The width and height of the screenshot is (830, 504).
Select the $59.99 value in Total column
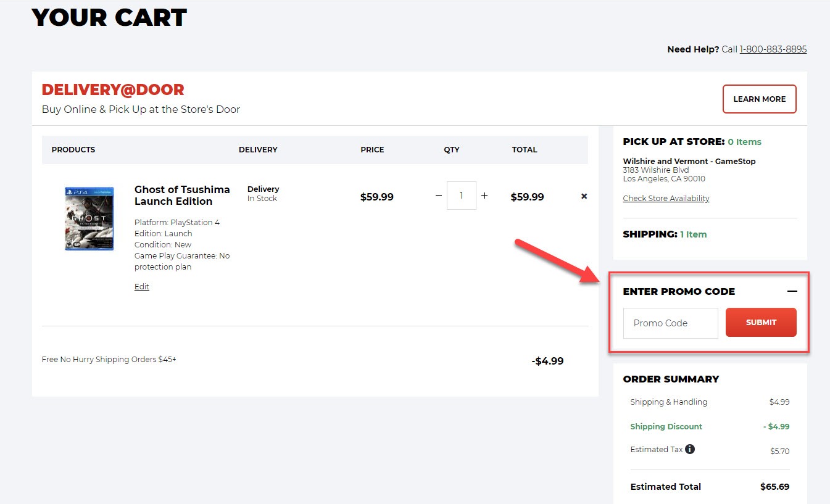pos(528,197)
